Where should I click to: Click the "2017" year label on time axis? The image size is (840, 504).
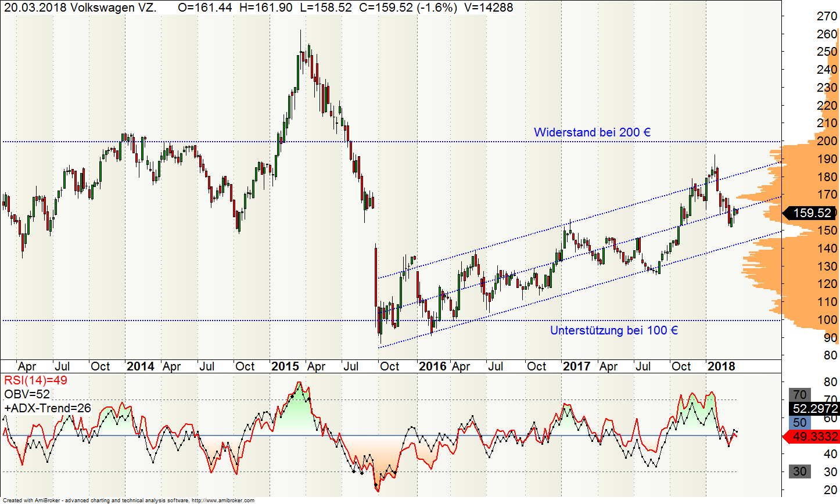pos(577,366)
